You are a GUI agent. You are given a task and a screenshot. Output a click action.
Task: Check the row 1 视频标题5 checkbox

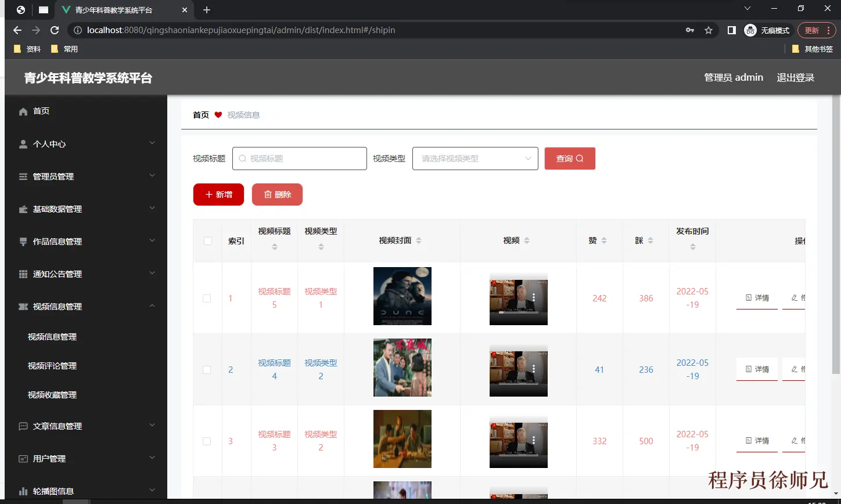[x=207, y=298]
